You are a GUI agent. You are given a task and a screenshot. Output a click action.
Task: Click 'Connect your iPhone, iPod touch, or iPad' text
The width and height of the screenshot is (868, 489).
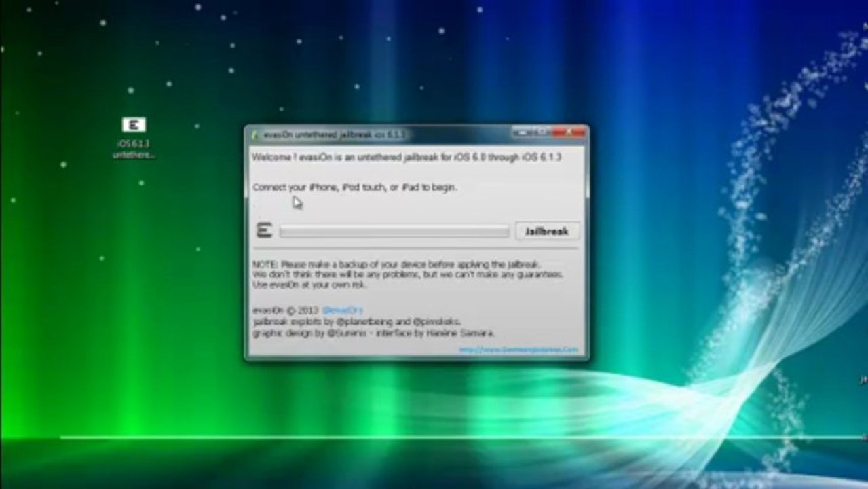pos(354,187)
